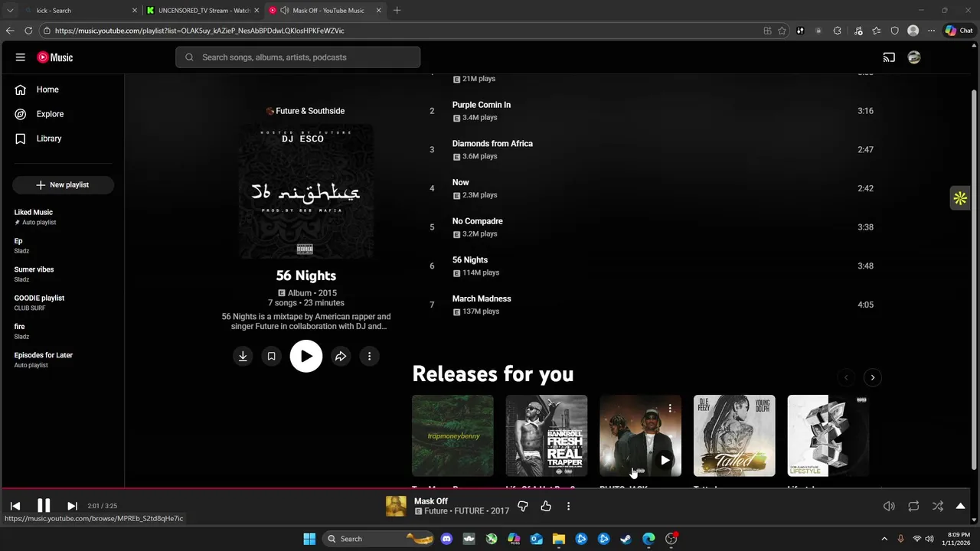The width and height of the screenshot is (980, 551).
Task: Open the hamburger guide menu
Action: coord(21,57)
